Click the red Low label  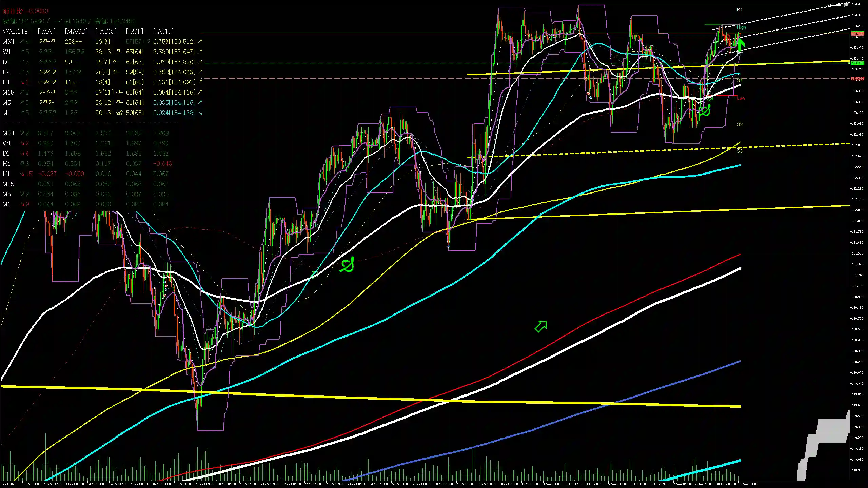pyautogui.click(x=741, y=98)
